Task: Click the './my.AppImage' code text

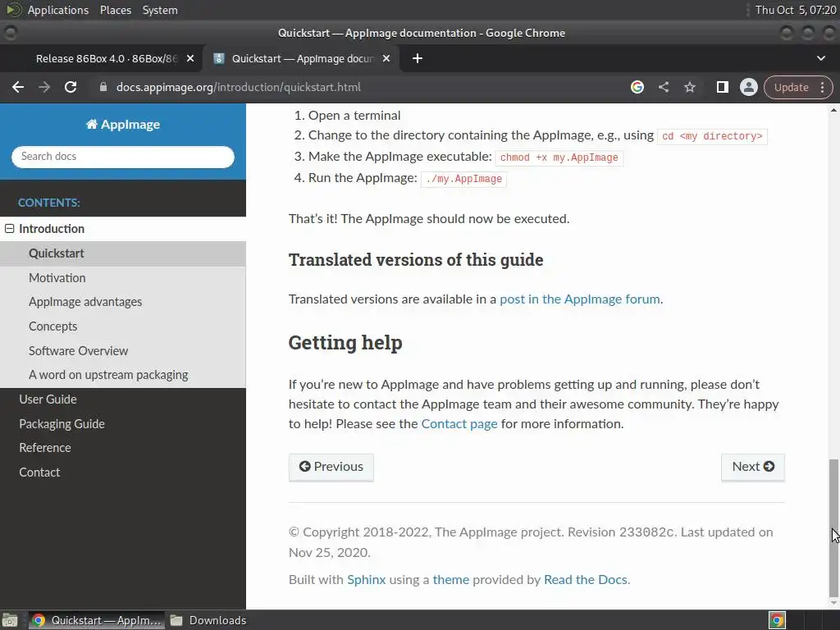Action: (x=464, y=179)
